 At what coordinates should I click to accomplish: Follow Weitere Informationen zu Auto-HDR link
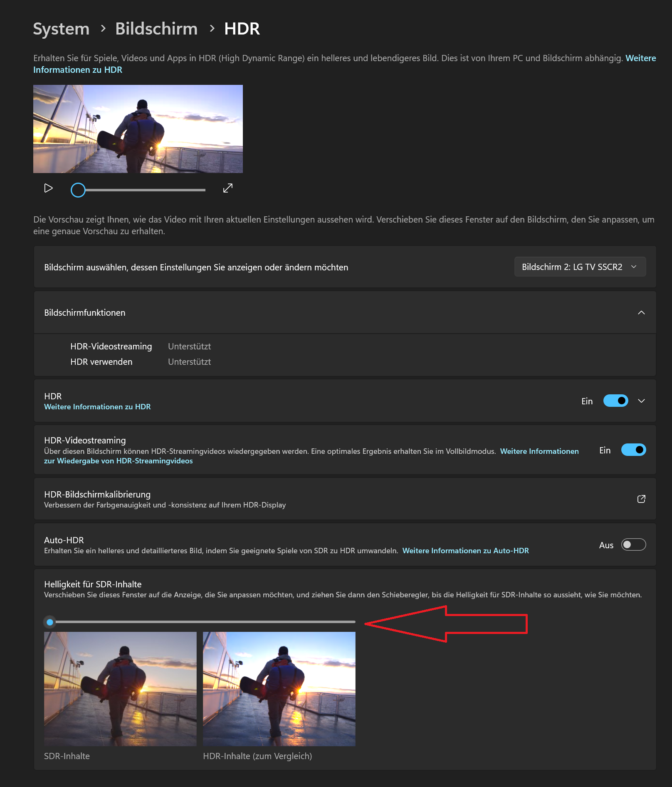click(x=465, y=550)
